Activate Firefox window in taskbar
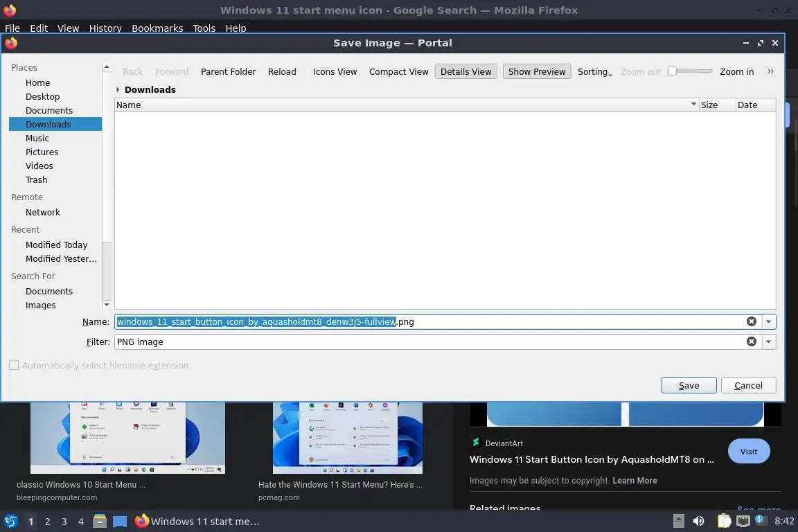Image resolution: width=798 pixels, height=532 pixels. (x=197, y=521)
